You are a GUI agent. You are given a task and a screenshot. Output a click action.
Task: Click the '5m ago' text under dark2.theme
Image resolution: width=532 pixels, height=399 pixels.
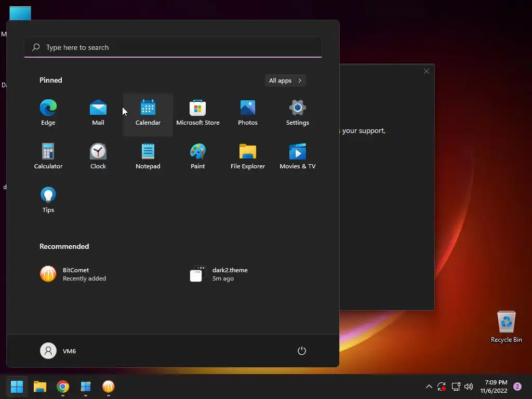tap(223, 278)
